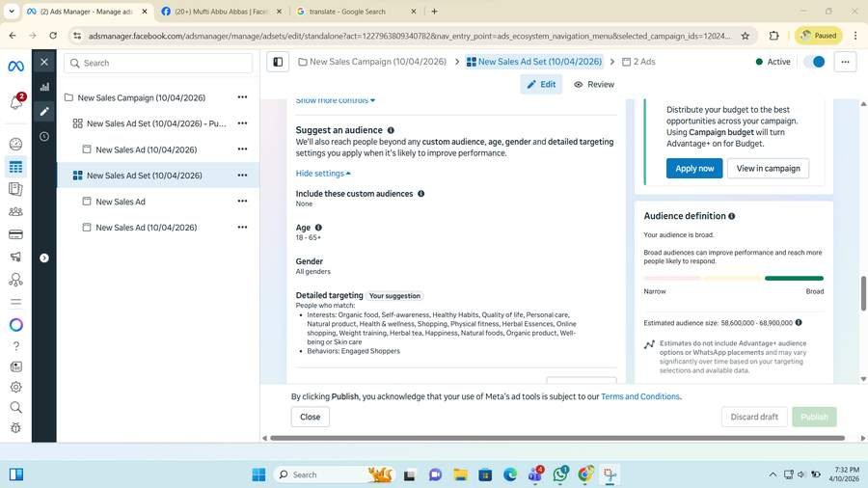This screenshot has width=868, height=488.
Task: Open the 2 Ads breadcrumb
Action: 638,62
